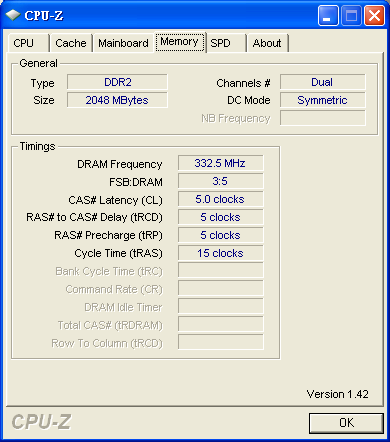Screen dimensions: 390x442
Task: Click the empty Bank Cycle Time field
Action: (220, 270)
